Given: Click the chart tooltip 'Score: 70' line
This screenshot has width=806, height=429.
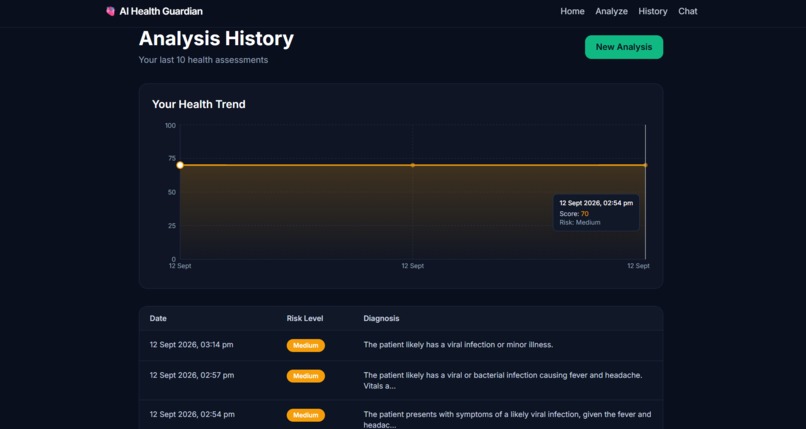Looking at the screenshot, I should (574, 214).
